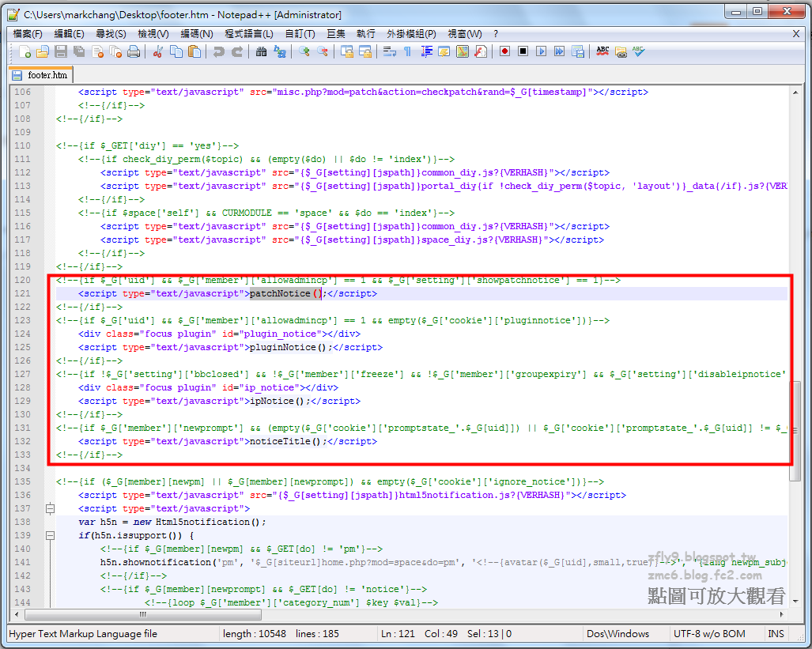Open the 尋找(S) menu

(111, 34)
